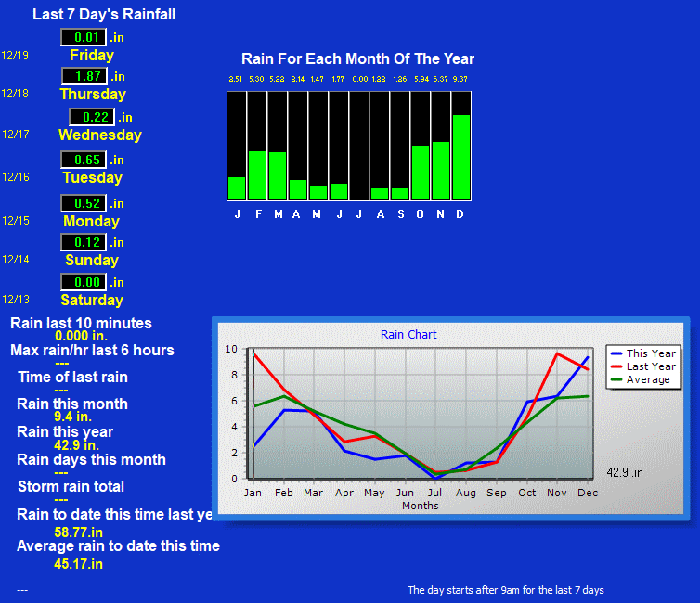This screenshot has width=700, height=603.
Task: Click the 45.17.in average rain value
Action: point(79,563)
